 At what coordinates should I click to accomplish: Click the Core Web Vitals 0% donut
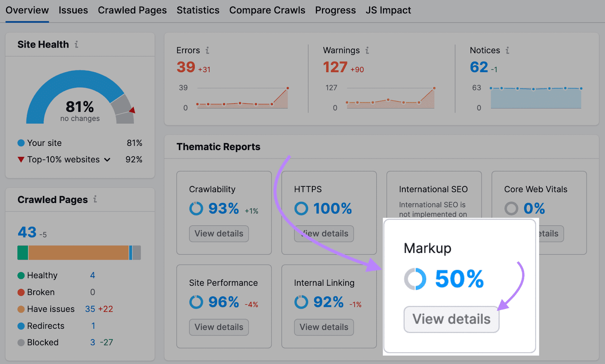click(511, 208)
